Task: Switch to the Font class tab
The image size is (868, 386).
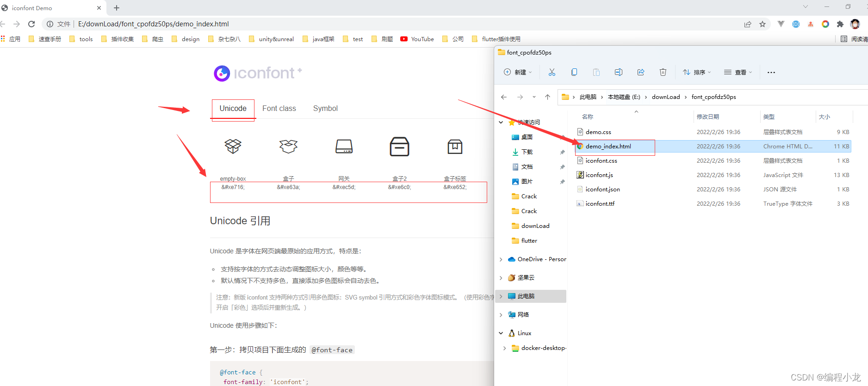Action: (279, 109)
